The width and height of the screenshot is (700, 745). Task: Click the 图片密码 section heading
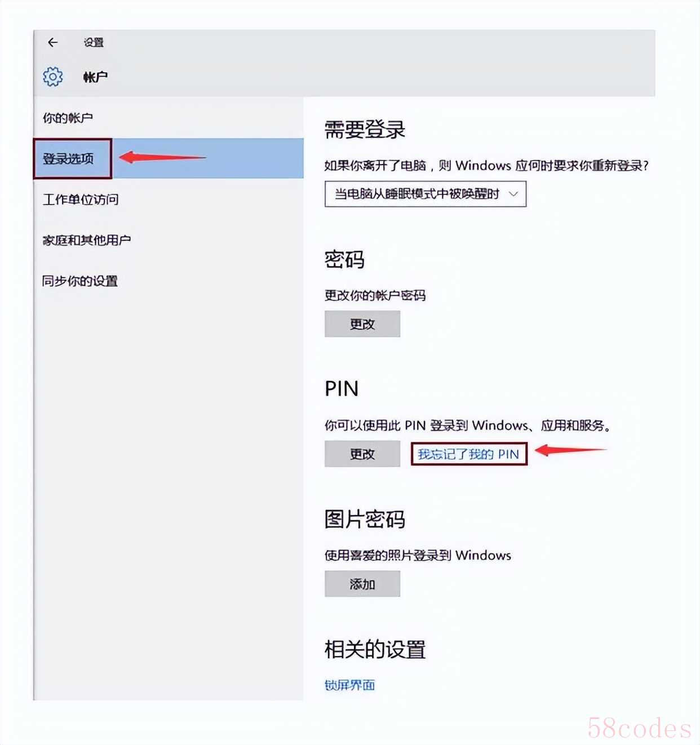365,519
